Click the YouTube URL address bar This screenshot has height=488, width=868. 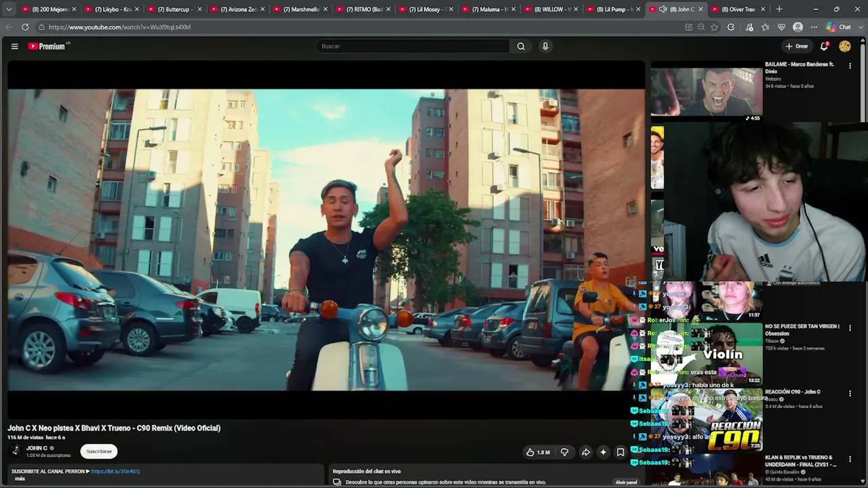coord(359,27)
